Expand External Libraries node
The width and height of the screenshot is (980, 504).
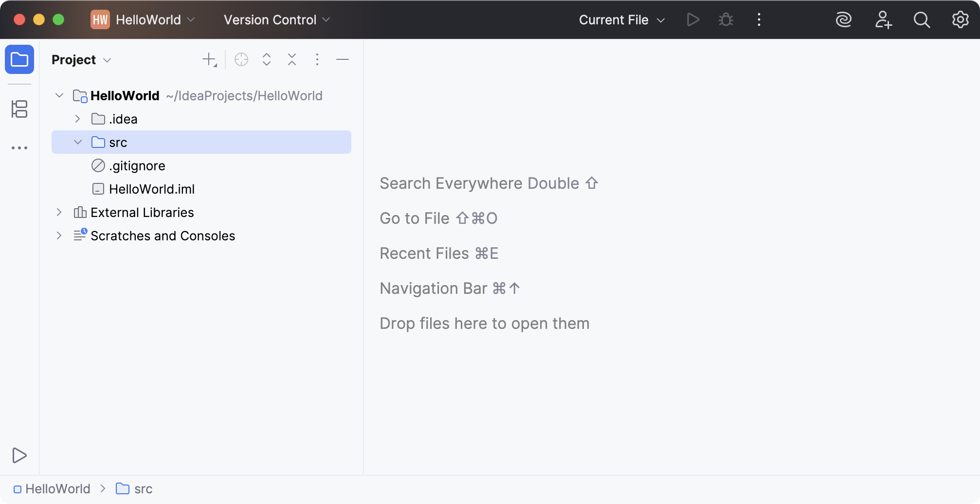click(59, 212)
